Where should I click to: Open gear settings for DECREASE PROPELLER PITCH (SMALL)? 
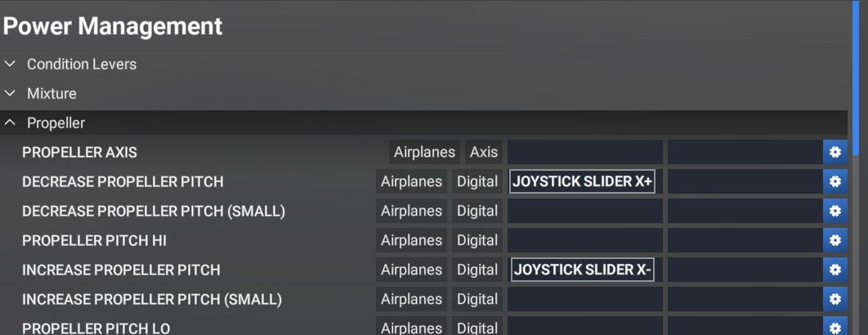[834, 211]
